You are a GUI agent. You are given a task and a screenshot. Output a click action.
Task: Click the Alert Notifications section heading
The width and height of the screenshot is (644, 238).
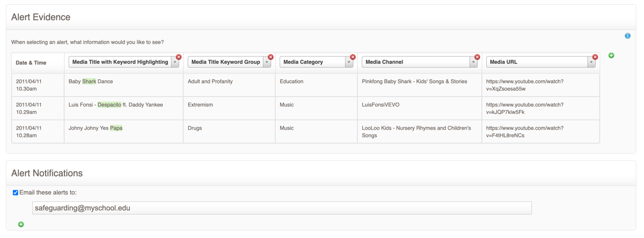47,173
